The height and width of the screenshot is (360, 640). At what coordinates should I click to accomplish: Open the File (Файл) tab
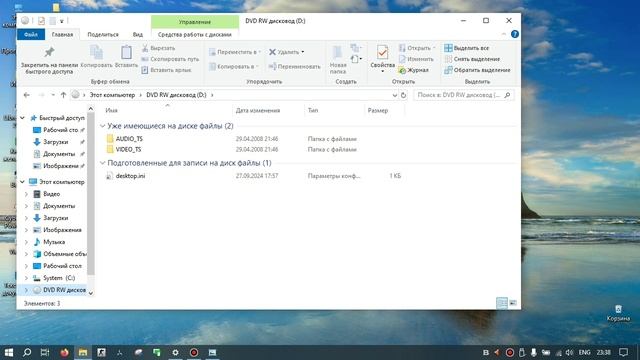point(31,35)
